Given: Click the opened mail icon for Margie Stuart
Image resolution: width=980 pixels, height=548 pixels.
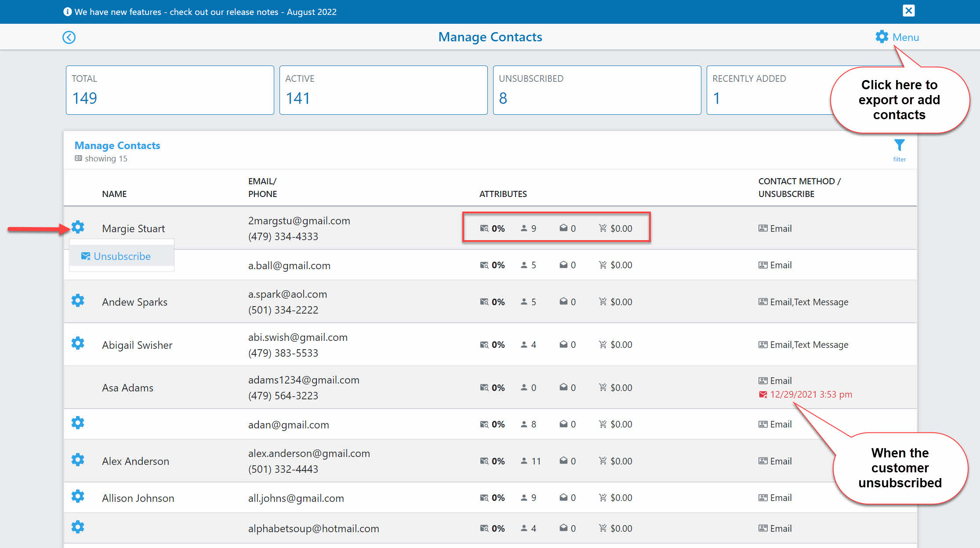Looking at the screenshot, I should click(x=563, y=228).
